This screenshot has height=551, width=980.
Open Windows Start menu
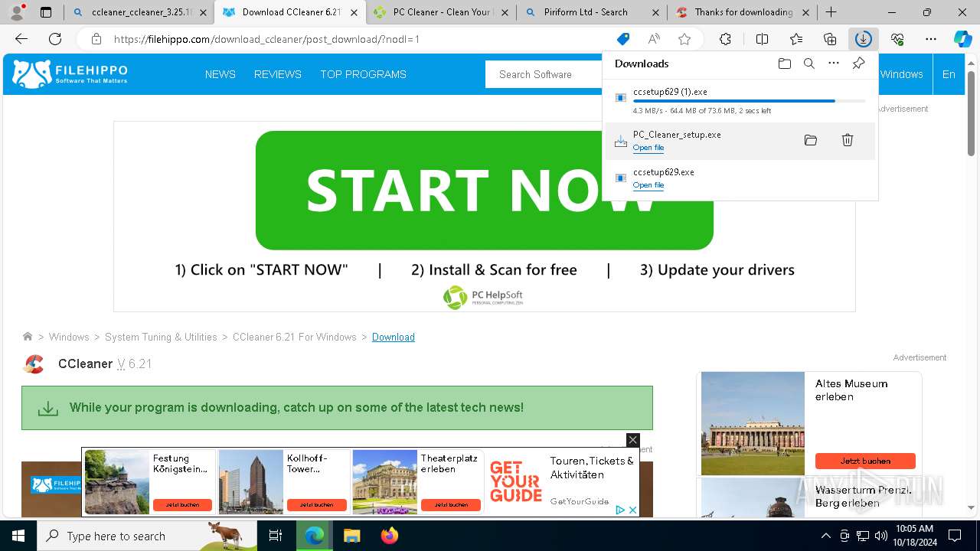18,536
